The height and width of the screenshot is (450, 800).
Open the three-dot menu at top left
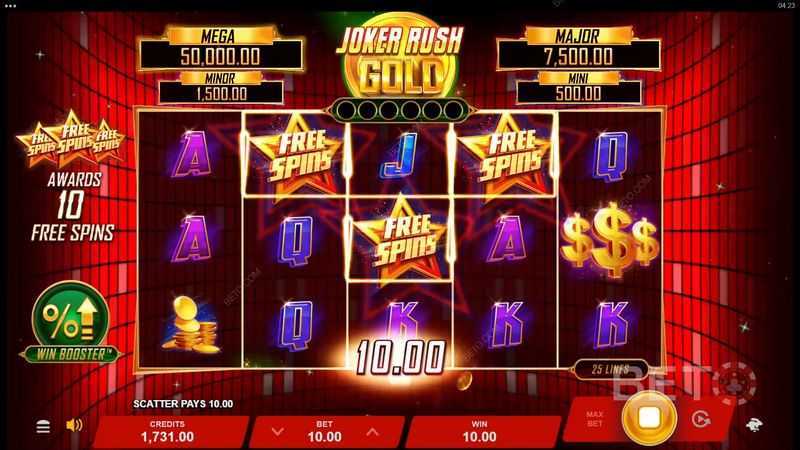tap(10, 6)
